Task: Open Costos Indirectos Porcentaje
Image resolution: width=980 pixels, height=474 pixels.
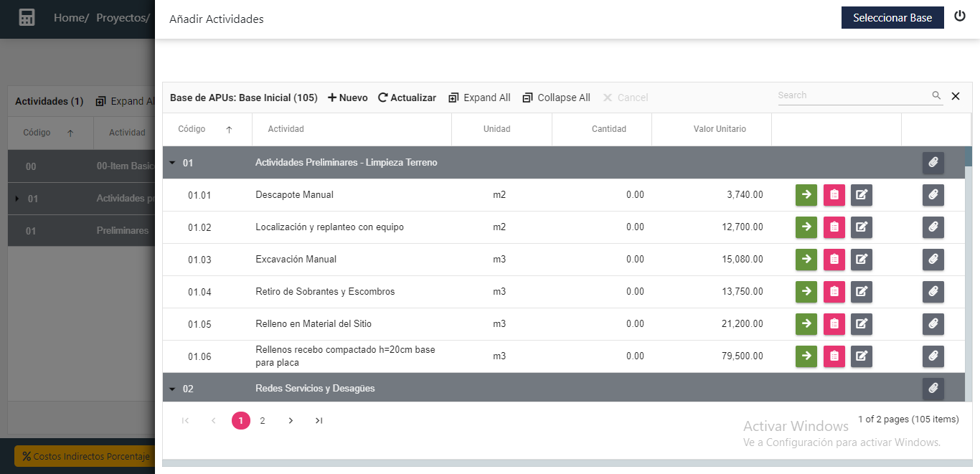Action: [x=85, y=455]
